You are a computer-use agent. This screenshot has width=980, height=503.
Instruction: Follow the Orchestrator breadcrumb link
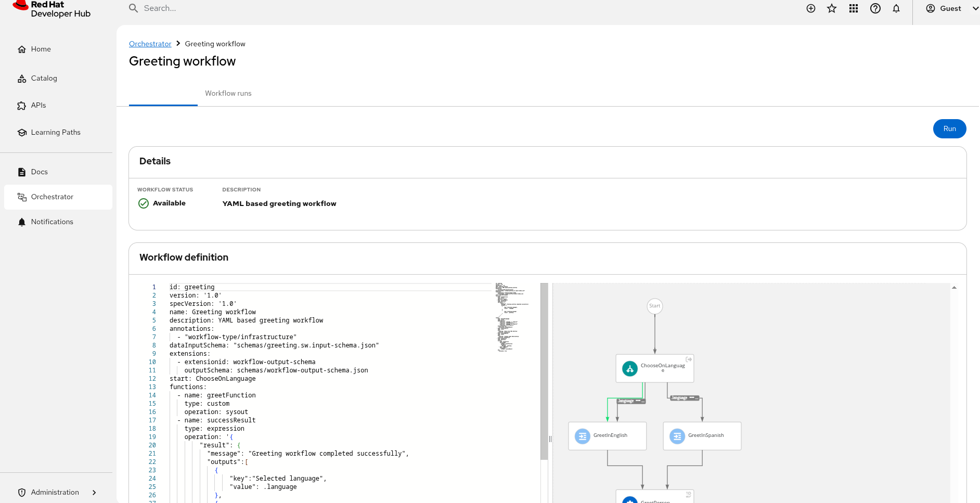pyautogui.click(x=150, y=44)
